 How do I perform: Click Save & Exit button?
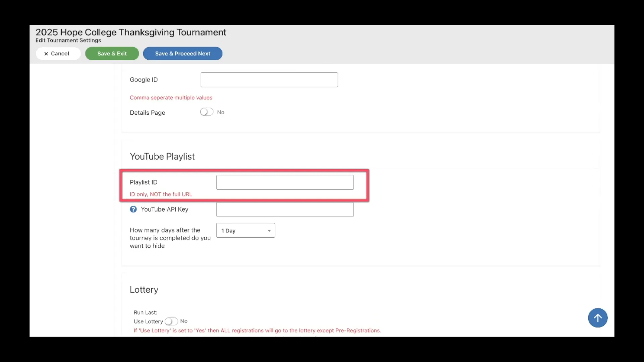click(112, 54)
